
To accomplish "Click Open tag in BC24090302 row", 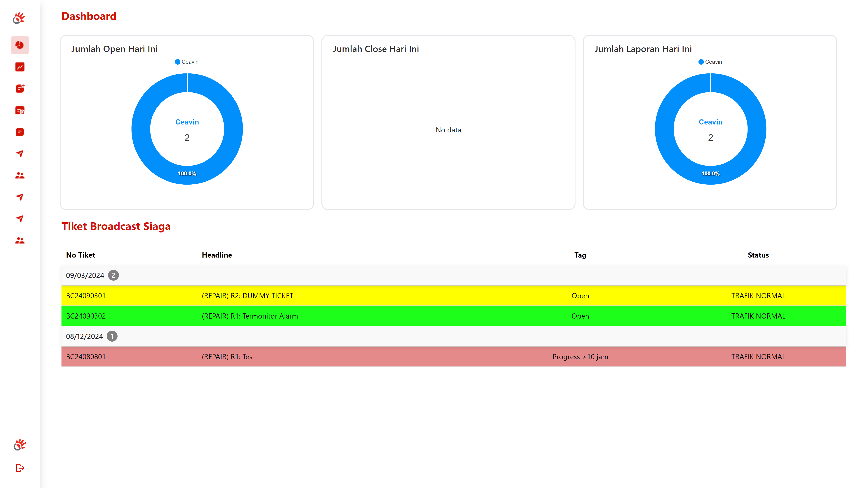I will (x=580, y=316).
